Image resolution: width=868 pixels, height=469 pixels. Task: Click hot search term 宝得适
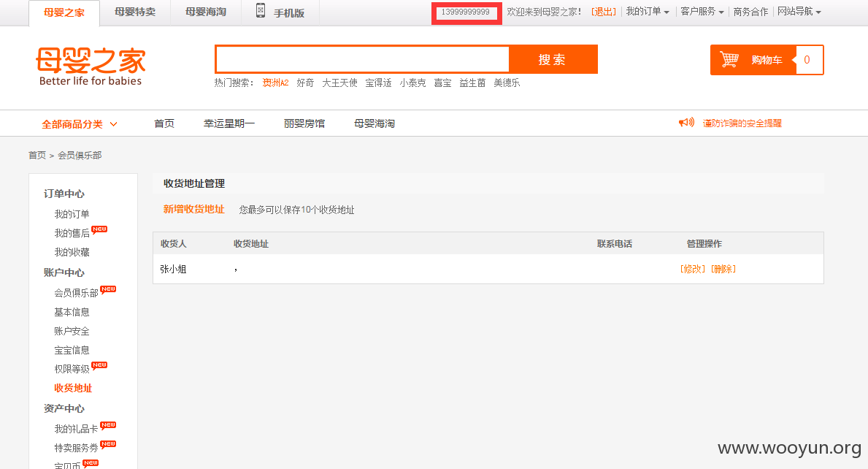378,83
